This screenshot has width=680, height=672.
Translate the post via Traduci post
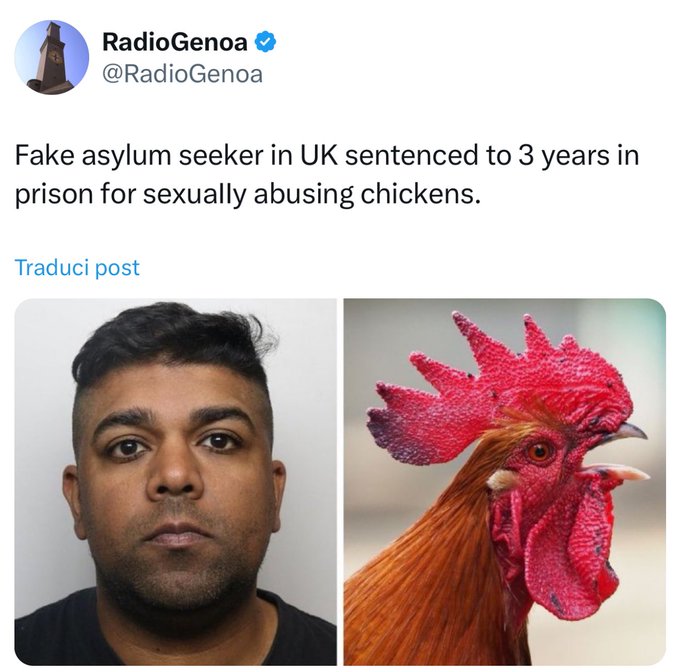77,267
